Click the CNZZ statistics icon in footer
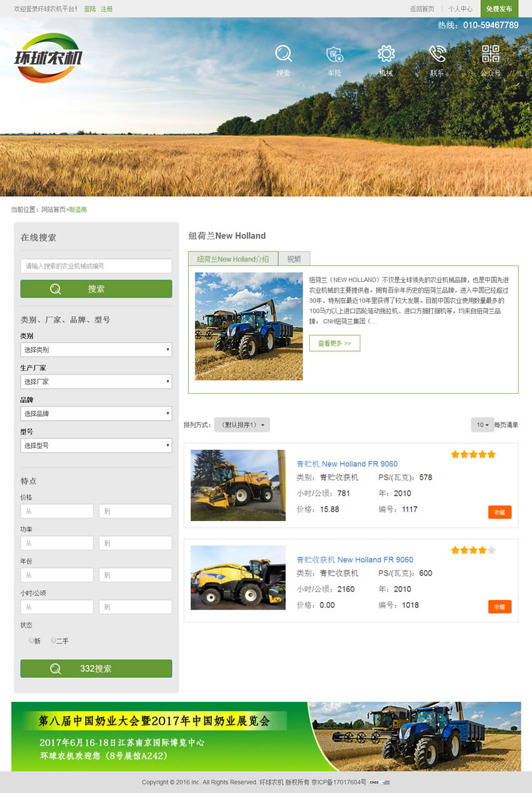Screen dimensions: 532x793 (375, 782)
